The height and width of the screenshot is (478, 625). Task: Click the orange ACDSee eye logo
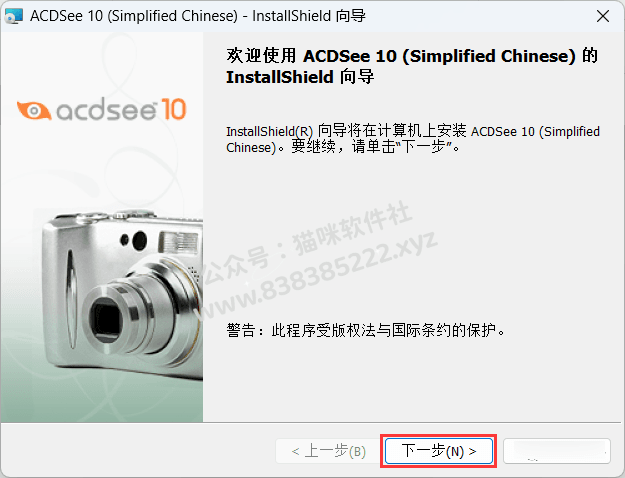pyautogui.click(x=34, y=110)
